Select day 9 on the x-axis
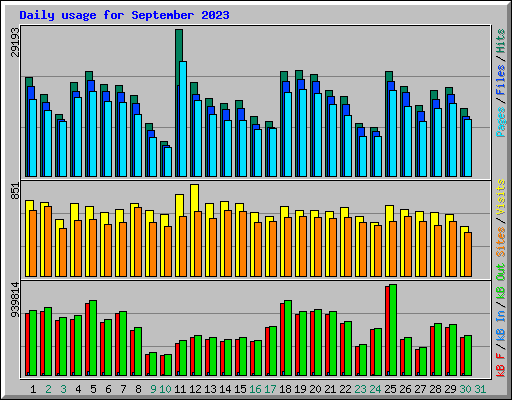This screenshot has width=512, height=400. click(153, 389)
